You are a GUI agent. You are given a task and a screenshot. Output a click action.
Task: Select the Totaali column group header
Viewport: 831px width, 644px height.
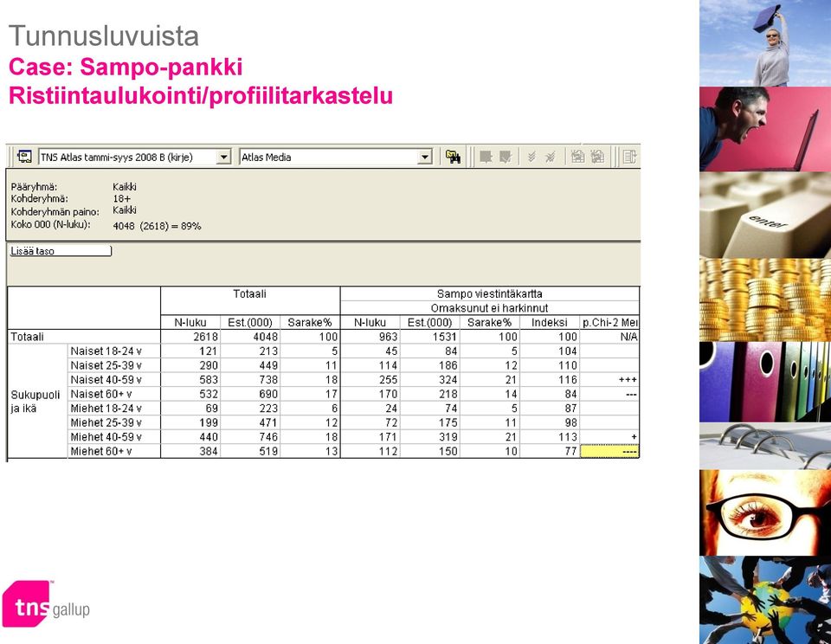click(x=250, y=293)
